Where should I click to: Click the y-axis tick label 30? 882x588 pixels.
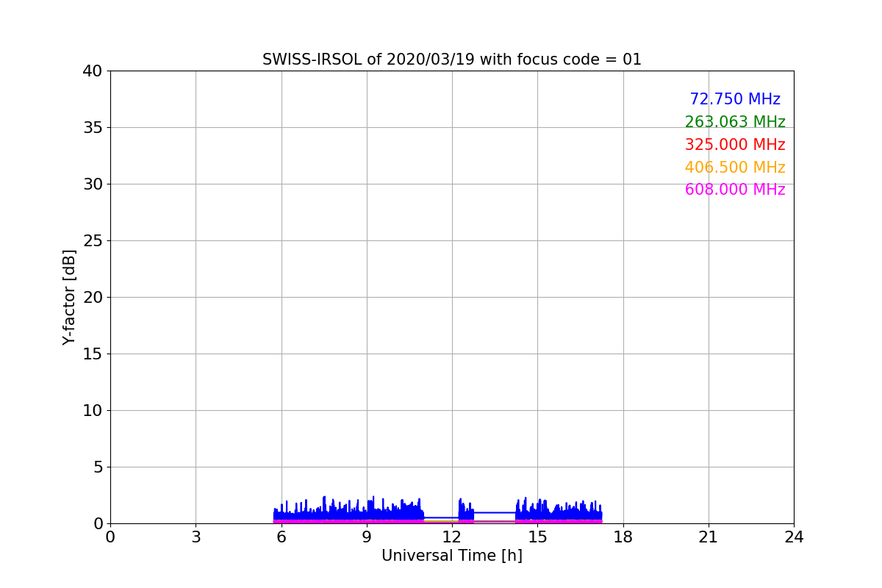click(93, 184)
